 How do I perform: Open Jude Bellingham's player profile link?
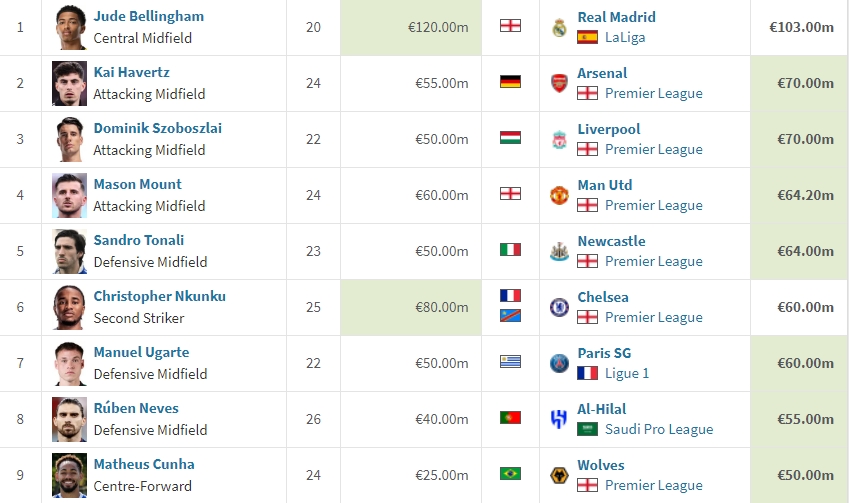148,16
